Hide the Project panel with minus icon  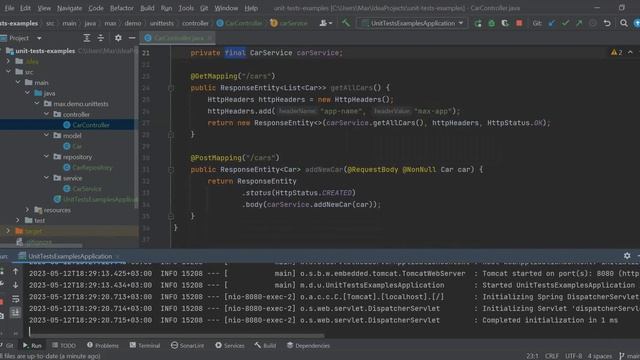coord(132,38)
